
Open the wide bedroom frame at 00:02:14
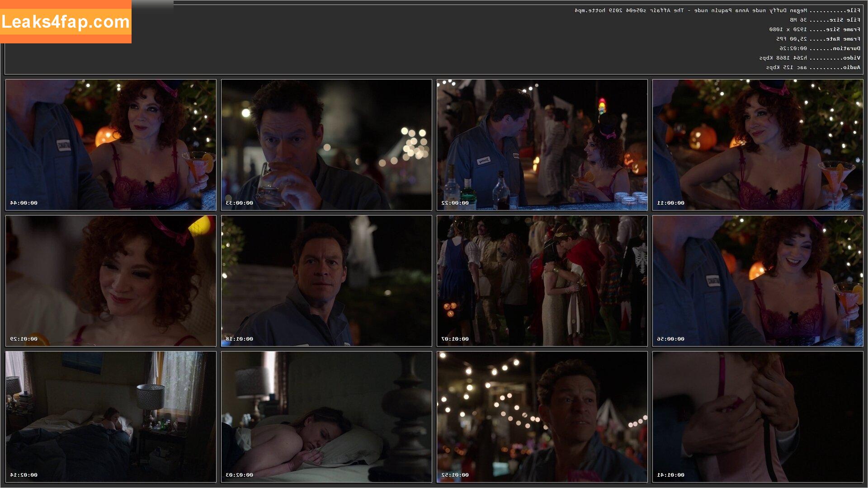pos(111,417)
